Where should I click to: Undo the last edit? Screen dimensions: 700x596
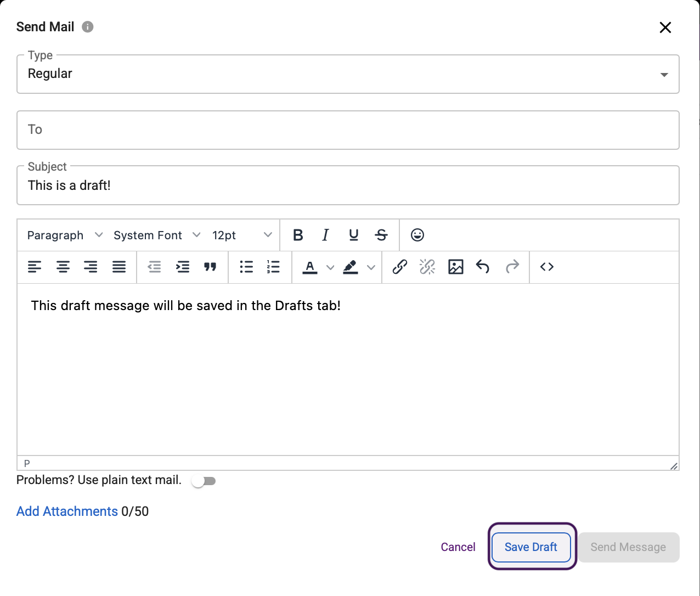[483, 267]
